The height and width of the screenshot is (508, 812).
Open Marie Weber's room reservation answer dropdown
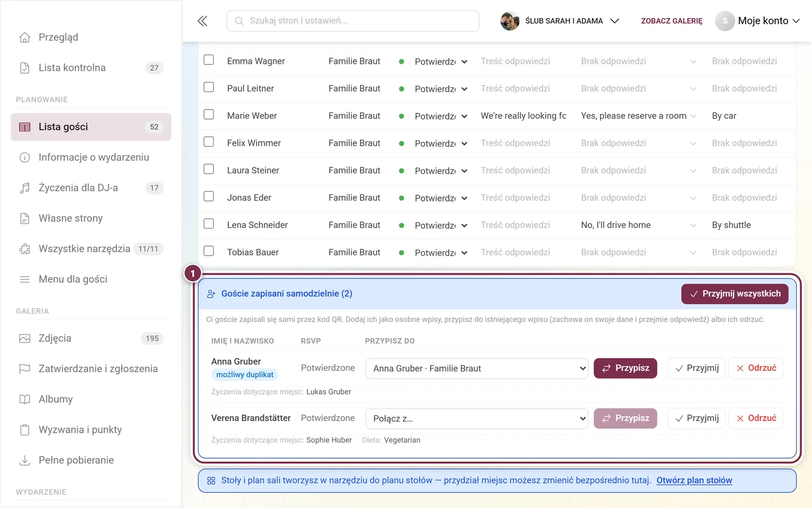pyautogui.click(x=639, y=116)
